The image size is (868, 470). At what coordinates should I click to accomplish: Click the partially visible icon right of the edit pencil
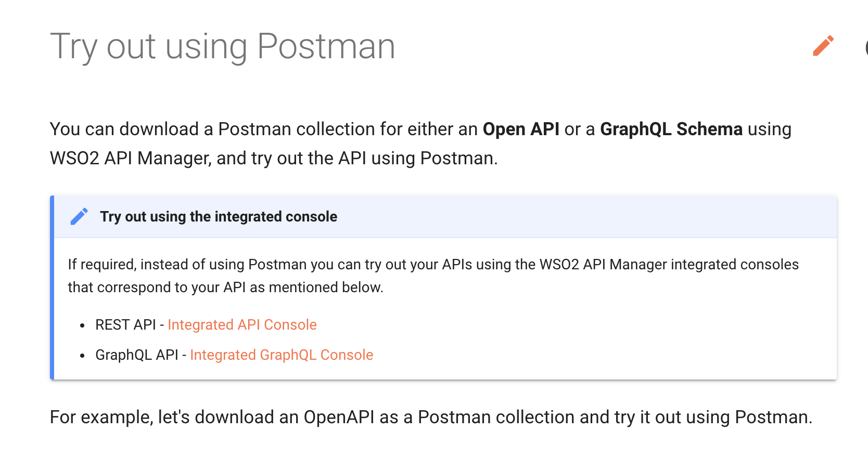point(865,47)
